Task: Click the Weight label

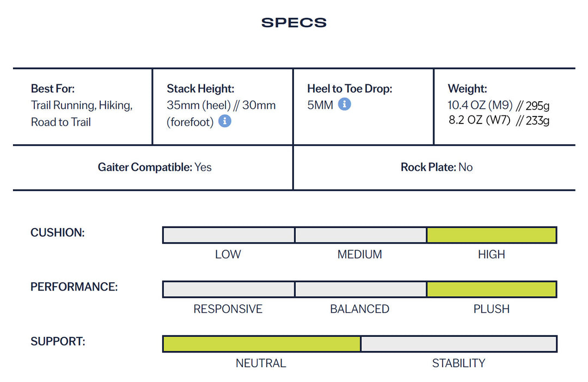Action: (x=467, y=89)
